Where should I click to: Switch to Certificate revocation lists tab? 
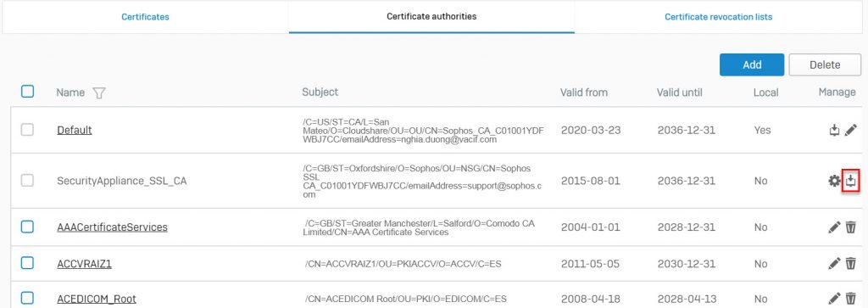coord(719,17)
